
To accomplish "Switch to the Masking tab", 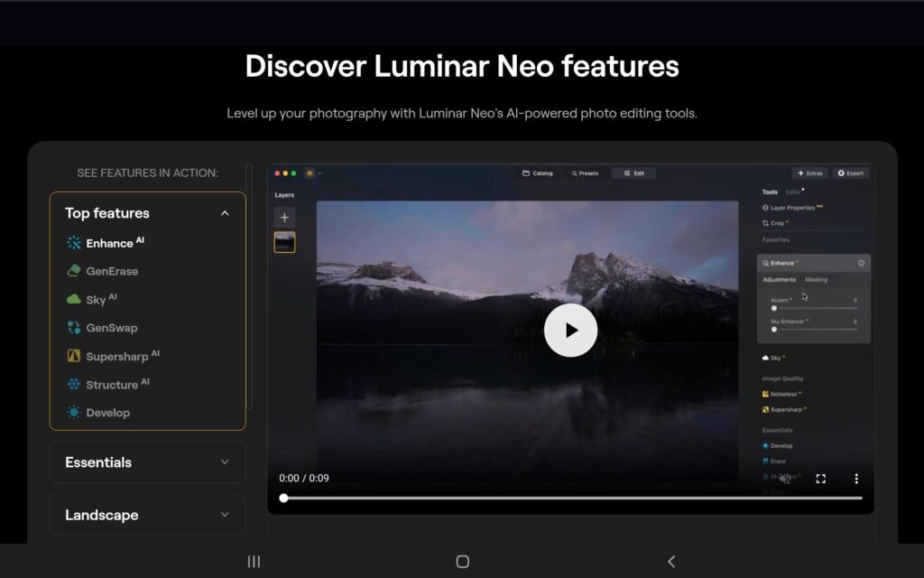I will (816, 280).
